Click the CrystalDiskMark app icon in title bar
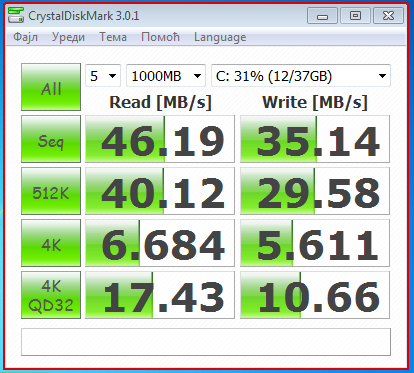The height and width of the screenshot is (373, 414). pos(16,16)
